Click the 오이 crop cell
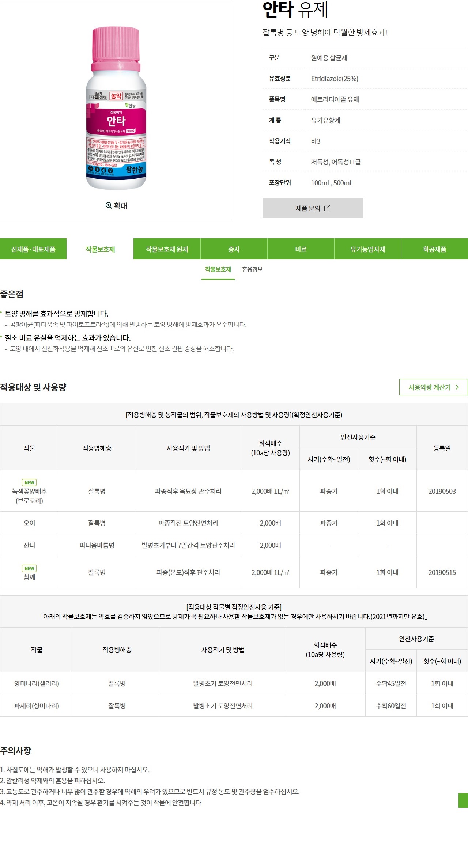 click(x=29, y=523)
